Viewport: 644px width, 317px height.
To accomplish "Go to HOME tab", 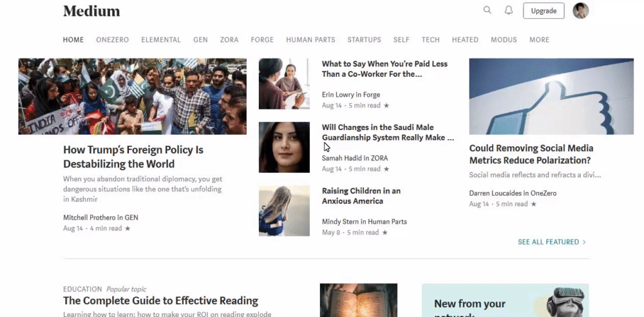I will pos(73,40).
